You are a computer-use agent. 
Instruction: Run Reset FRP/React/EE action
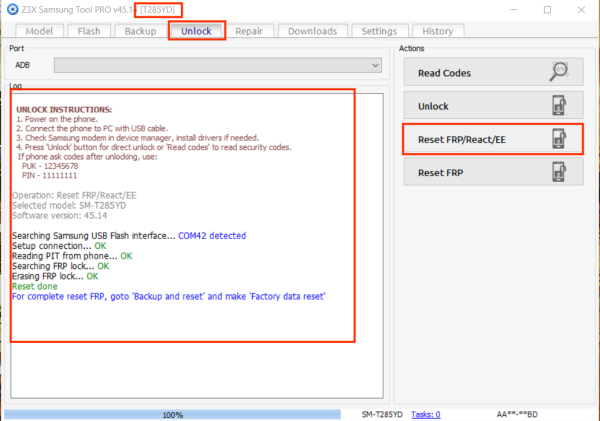point(494,139)
